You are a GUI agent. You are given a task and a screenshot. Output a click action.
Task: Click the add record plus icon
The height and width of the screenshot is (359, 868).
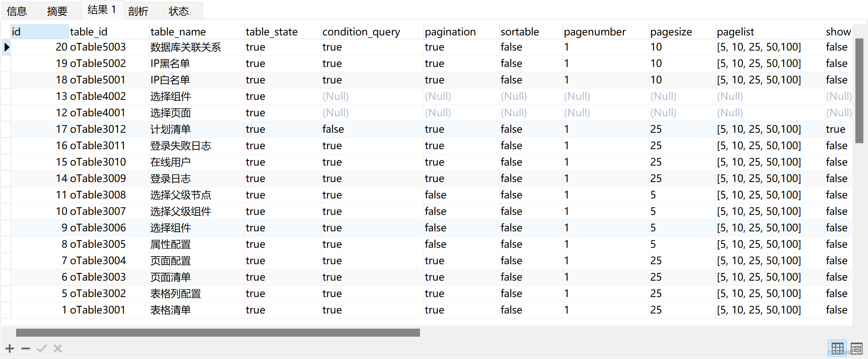pos(10,348)
